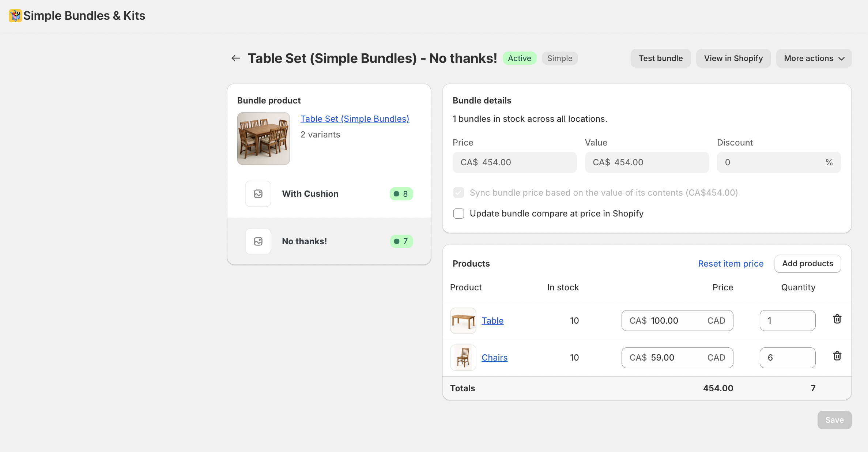Open the More actions dropdown
The image size is (868, 452).
click(x=814, y=59)
